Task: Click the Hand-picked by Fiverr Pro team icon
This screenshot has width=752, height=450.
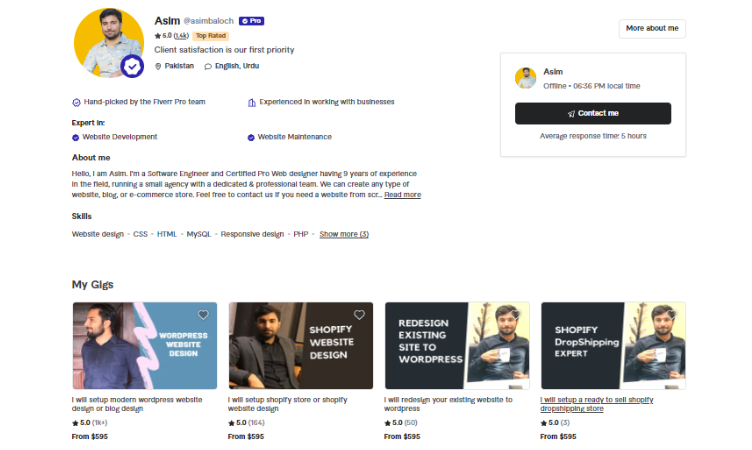Action: pyautogui.click(x=77, y=102)
